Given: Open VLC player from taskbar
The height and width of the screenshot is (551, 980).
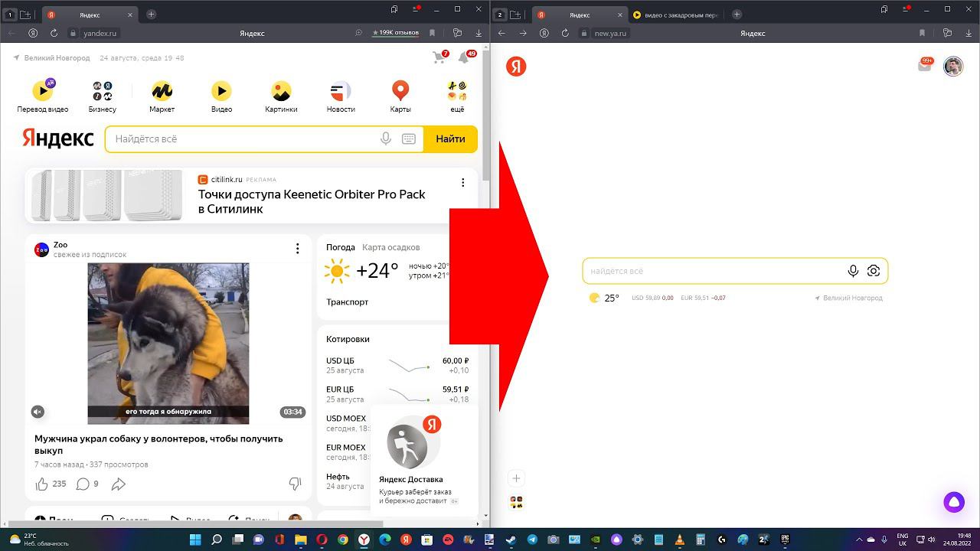Looking at the screenshot, I should tap(679, 540).
